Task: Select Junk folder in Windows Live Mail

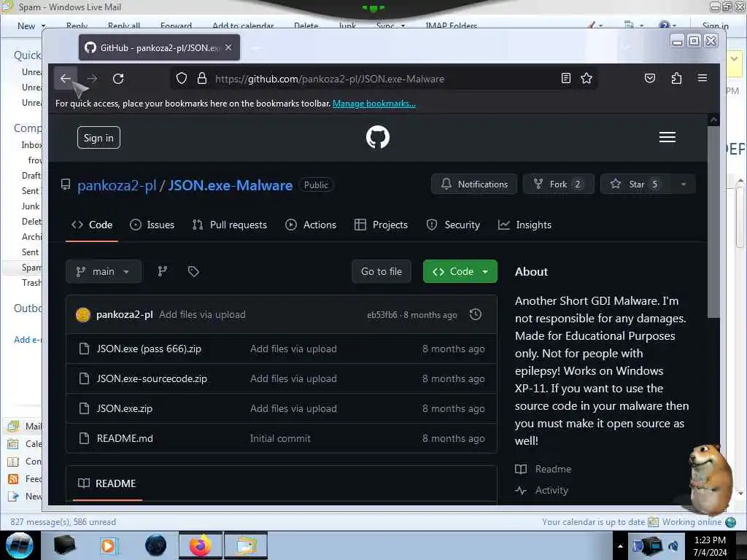Action: point(31,206)
